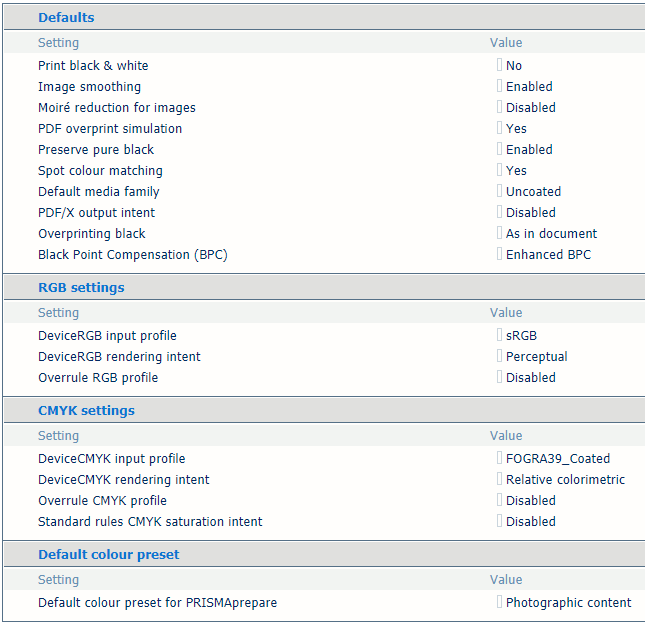645x624 pixels.
Task: Click the icon beside Enhanced BPC value
Action: tap(499, 253)
